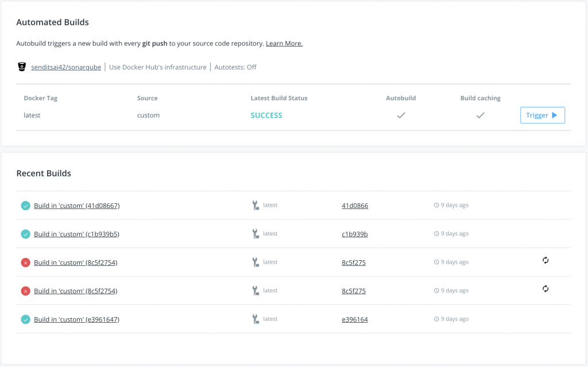The height and width of the screenshot is (367, 588).
Task: Open commit link e396164
Action: pos(355,319)
